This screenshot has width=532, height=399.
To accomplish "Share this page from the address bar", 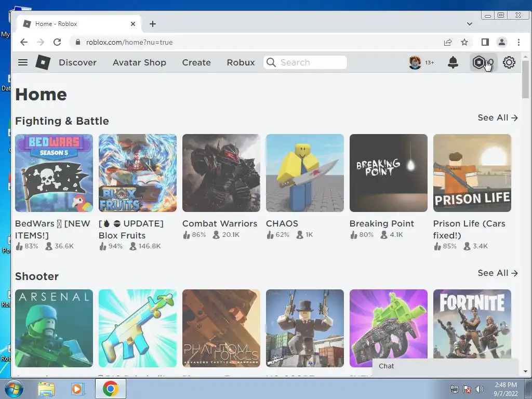I will point(447,42).
